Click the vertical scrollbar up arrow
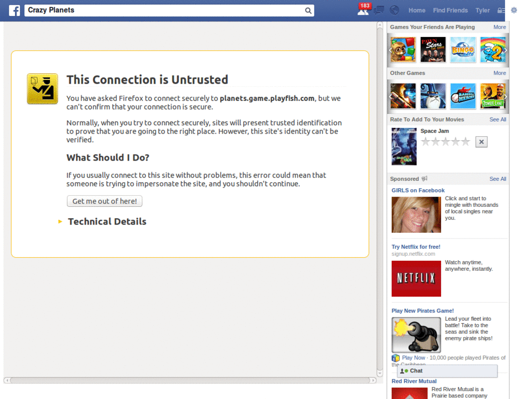 (380, 25)
